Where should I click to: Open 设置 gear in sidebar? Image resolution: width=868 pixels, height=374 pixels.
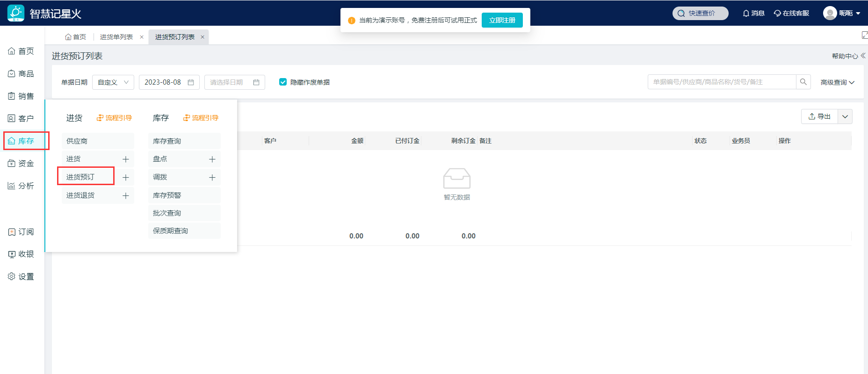point(21,276)
